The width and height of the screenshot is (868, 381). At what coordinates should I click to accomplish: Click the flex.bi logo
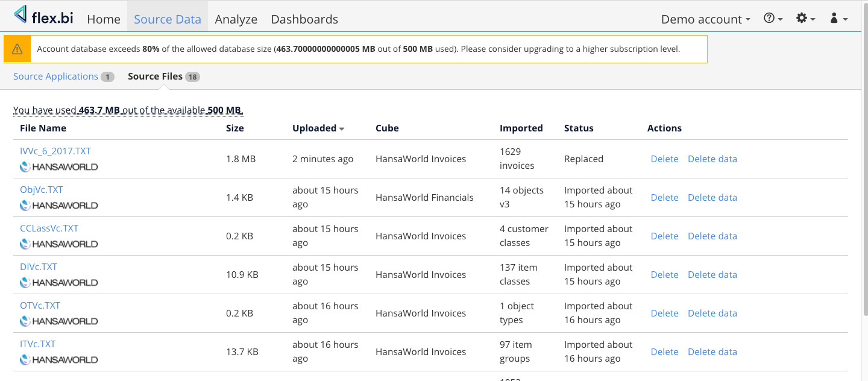43,16
